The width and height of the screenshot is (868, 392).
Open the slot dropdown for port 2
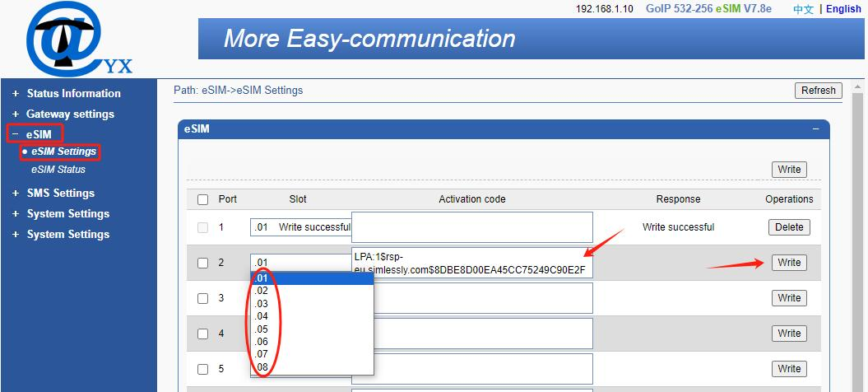(300, 262)
